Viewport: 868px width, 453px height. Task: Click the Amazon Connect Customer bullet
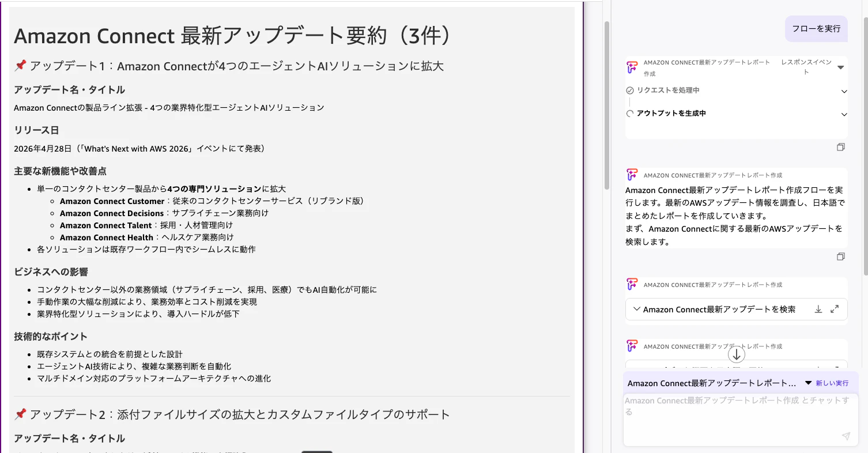click(212, 201)
